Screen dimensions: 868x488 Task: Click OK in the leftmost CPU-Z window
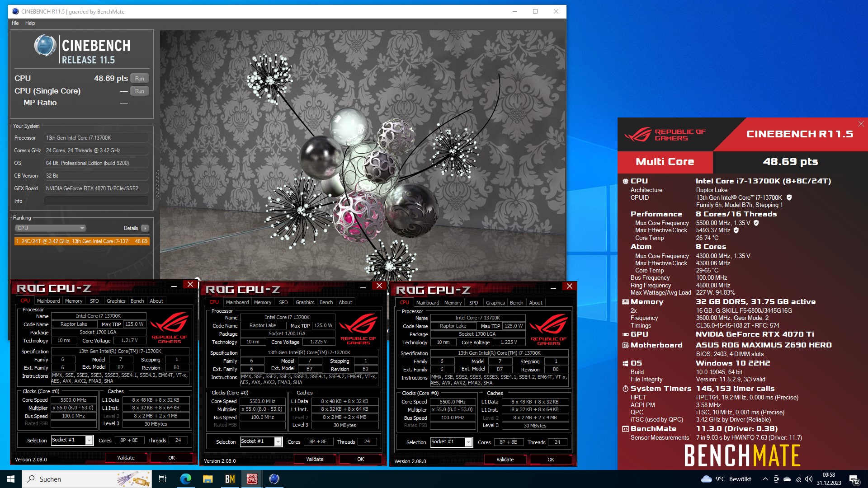coord(172,458)
